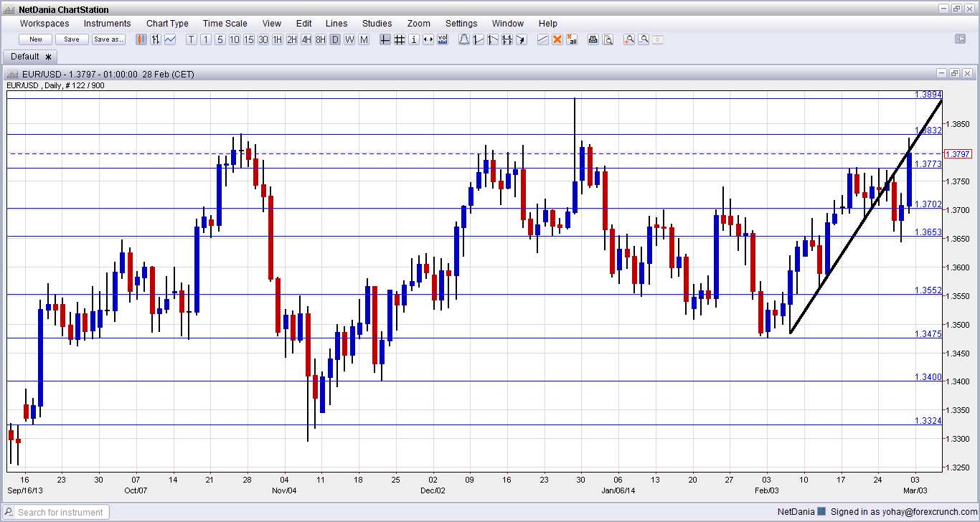Expand the Instruments menu

pos(108,24)
